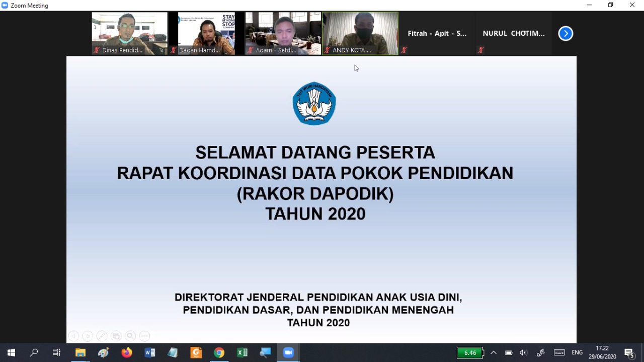Open Excel from the taskbar

(x=243, y=352)
